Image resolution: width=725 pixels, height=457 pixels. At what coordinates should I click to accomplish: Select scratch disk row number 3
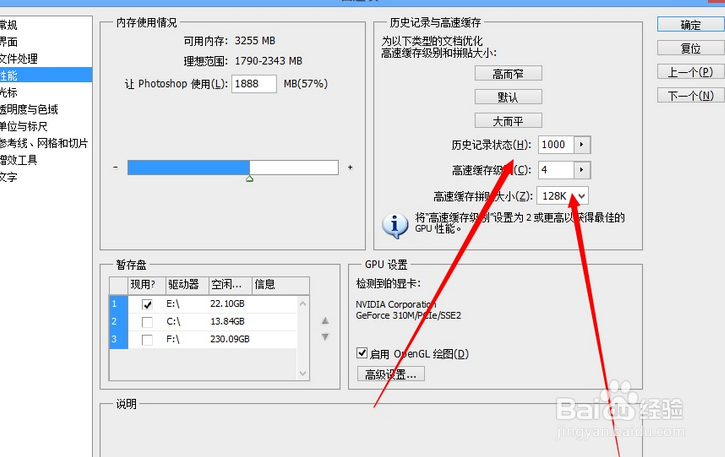[x=118, y=340]
